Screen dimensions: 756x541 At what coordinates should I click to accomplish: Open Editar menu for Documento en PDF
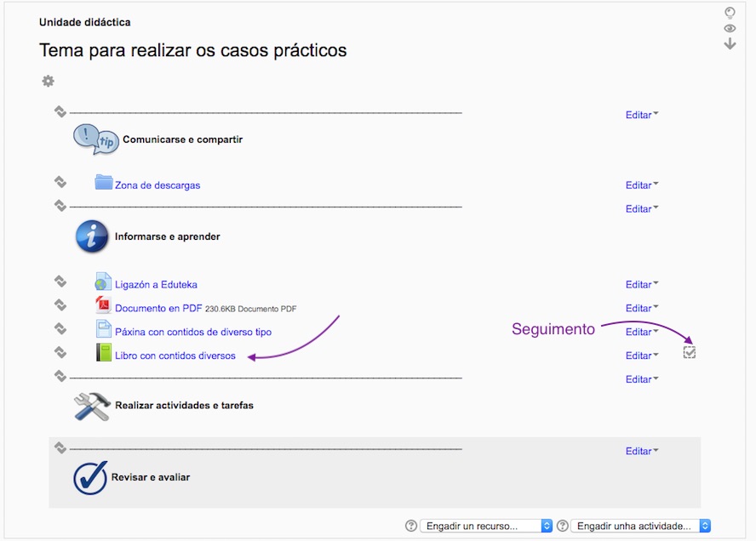coord(642,309)
